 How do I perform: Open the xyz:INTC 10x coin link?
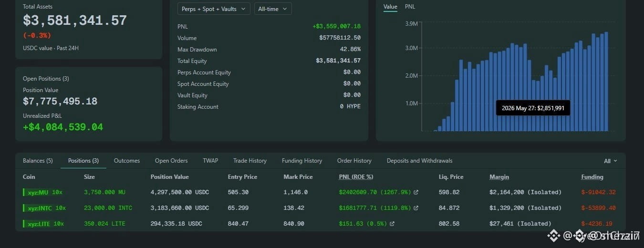point(45,208)
